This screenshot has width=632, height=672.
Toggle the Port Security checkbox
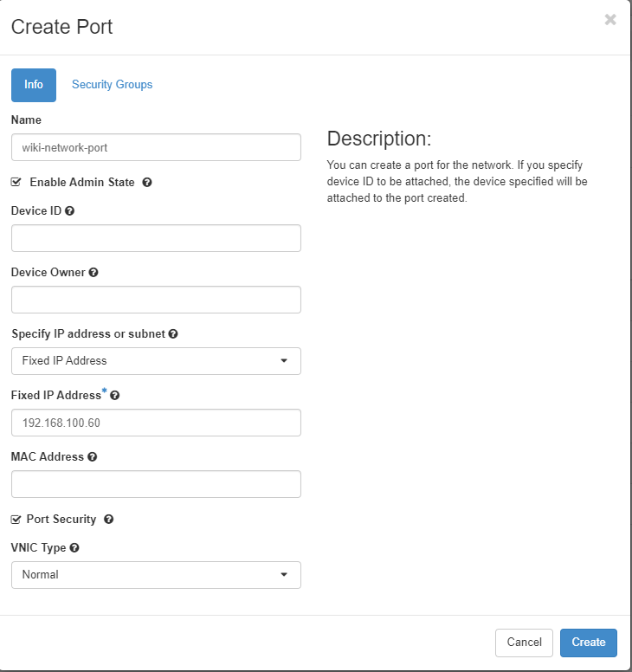16,520
